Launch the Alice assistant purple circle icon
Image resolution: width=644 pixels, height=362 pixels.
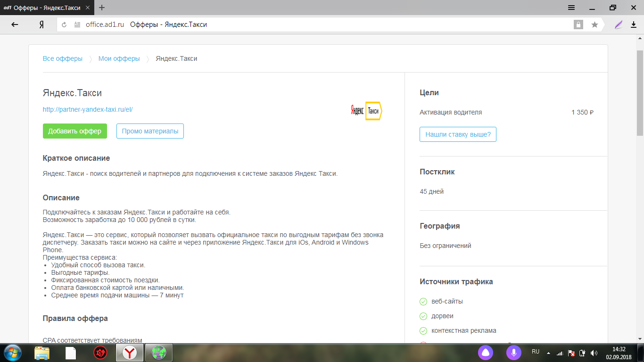click(486, 353)
